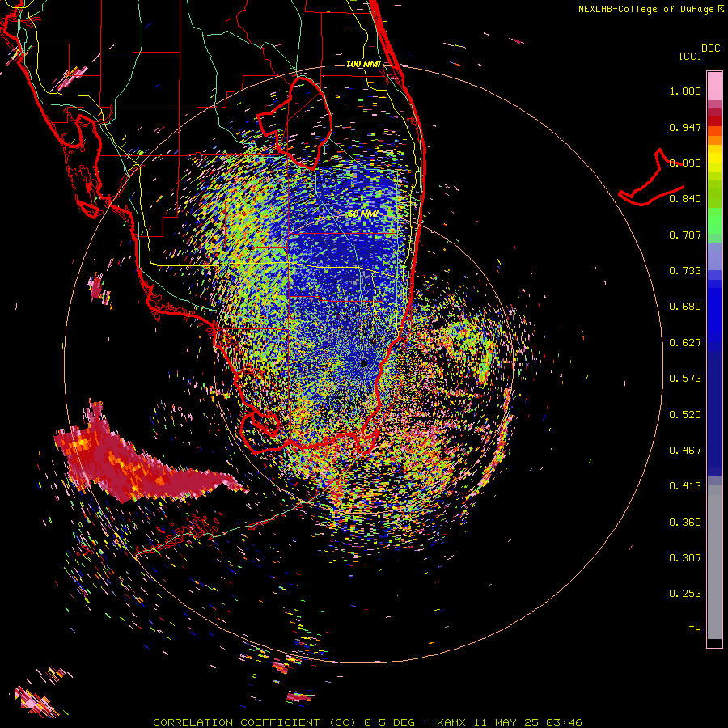The width and height of the screenshot is (728, 728).
Task: Select the 0.520 scale value
Action: point(685,414)
